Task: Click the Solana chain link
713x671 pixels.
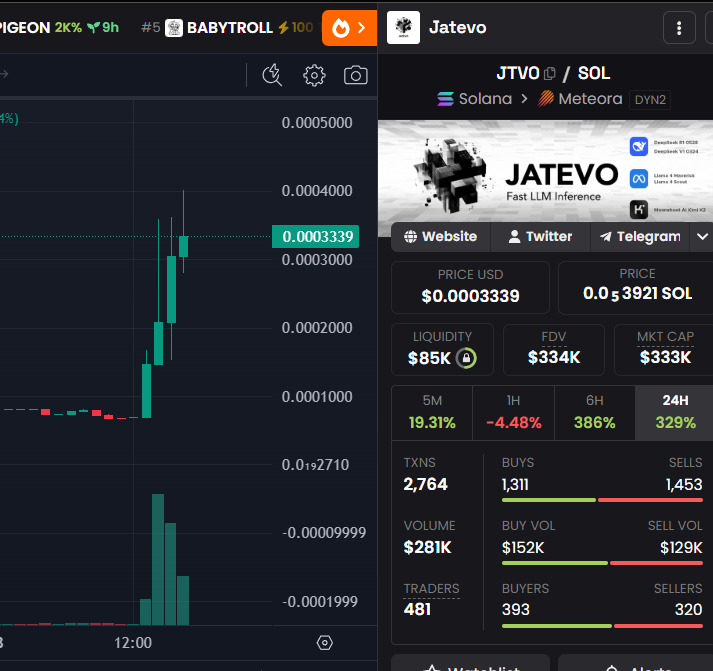Action: click(475, 99)
